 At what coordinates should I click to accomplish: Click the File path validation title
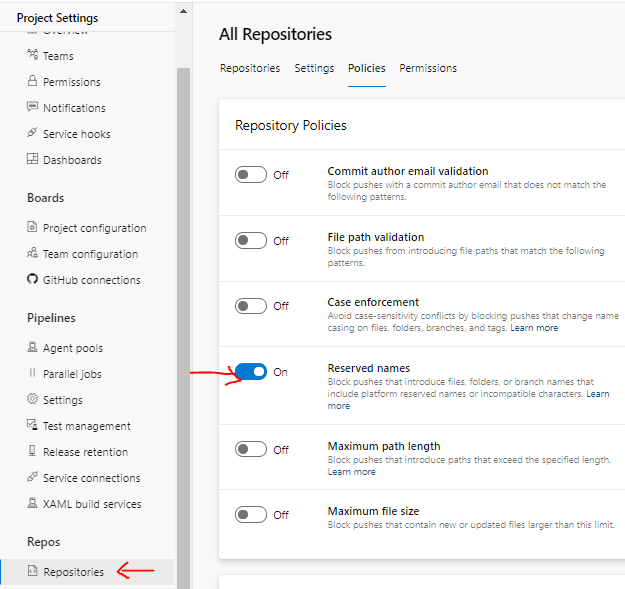(375, 238)
